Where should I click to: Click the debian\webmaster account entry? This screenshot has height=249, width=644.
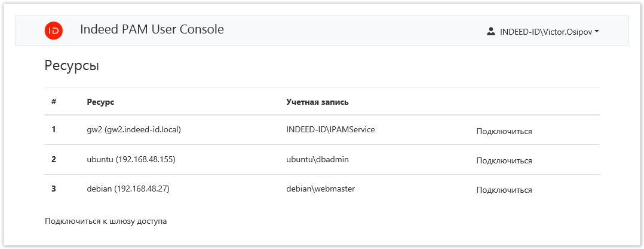tap(321, 189)
